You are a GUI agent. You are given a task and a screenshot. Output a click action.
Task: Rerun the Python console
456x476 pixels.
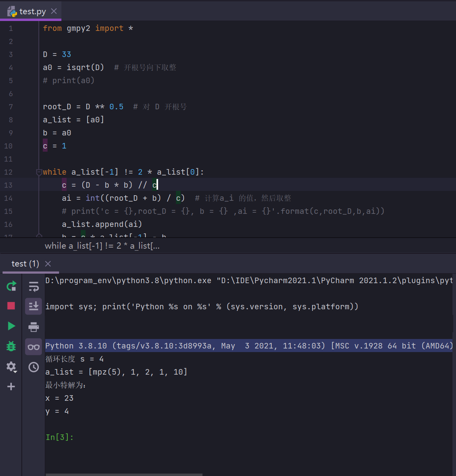click(x=11, y=286)
